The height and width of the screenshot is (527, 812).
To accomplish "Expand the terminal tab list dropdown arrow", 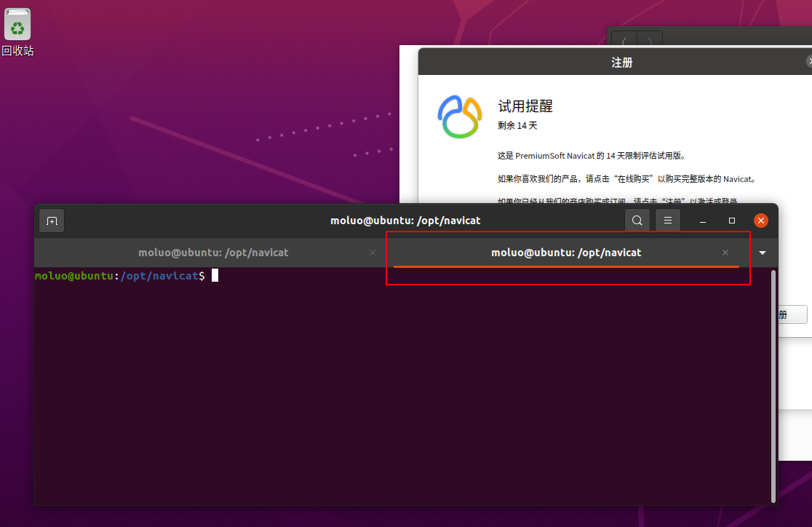I will (x=763, y=253).
